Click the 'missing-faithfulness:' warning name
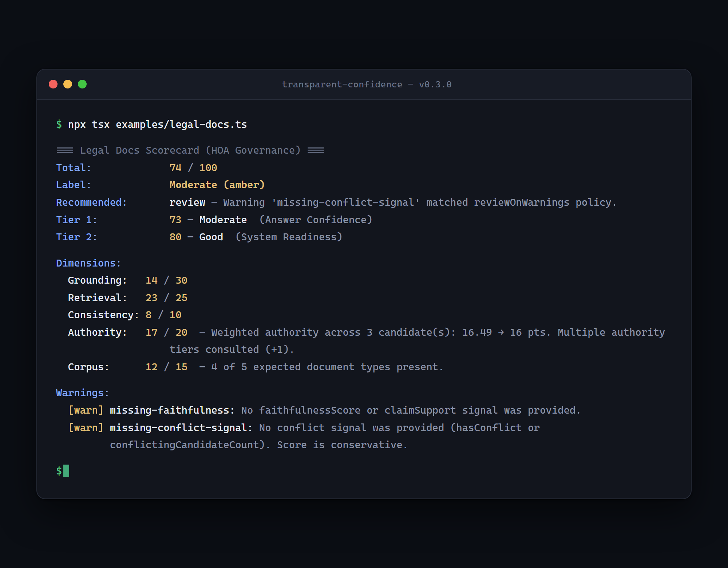Viewport: 728px width, 568px height. point(172,410)
